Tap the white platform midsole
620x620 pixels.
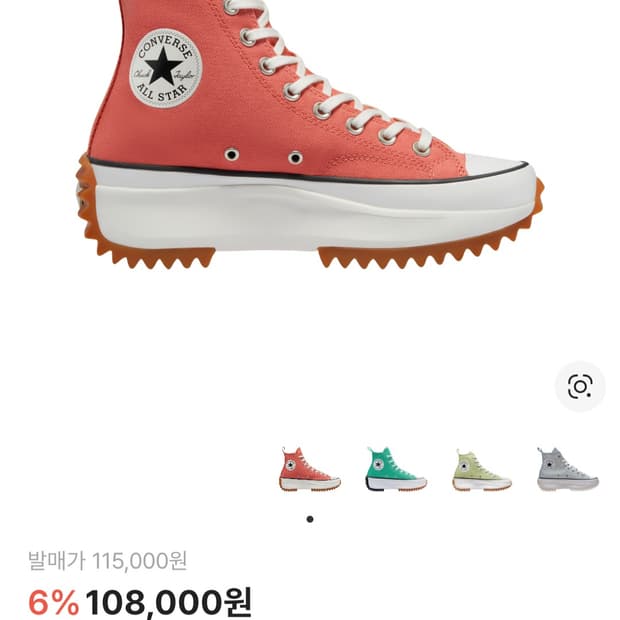(x=312, y=210)
